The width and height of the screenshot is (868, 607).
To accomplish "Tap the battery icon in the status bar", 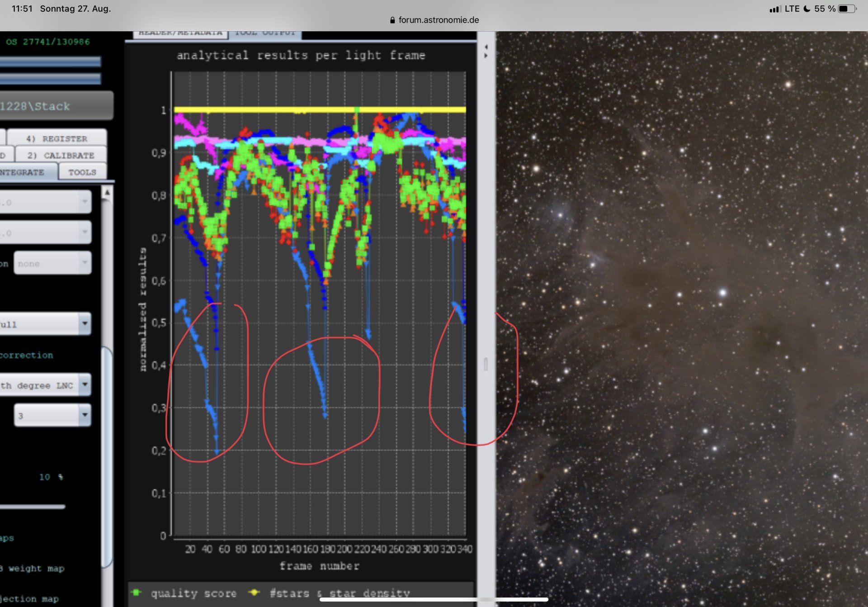I will (x=847, y=9).
